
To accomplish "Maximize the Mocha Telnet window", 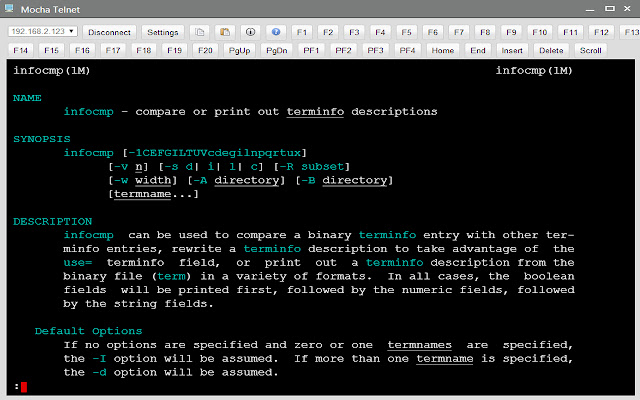I will 610,9.
